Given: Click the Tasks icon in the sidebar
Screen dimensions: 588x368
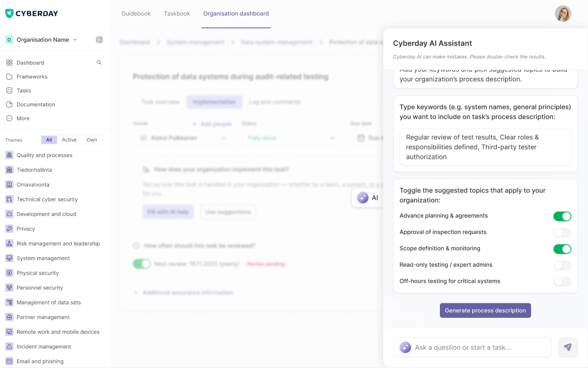Looking at the screenshot, I should tap(9, 90).
